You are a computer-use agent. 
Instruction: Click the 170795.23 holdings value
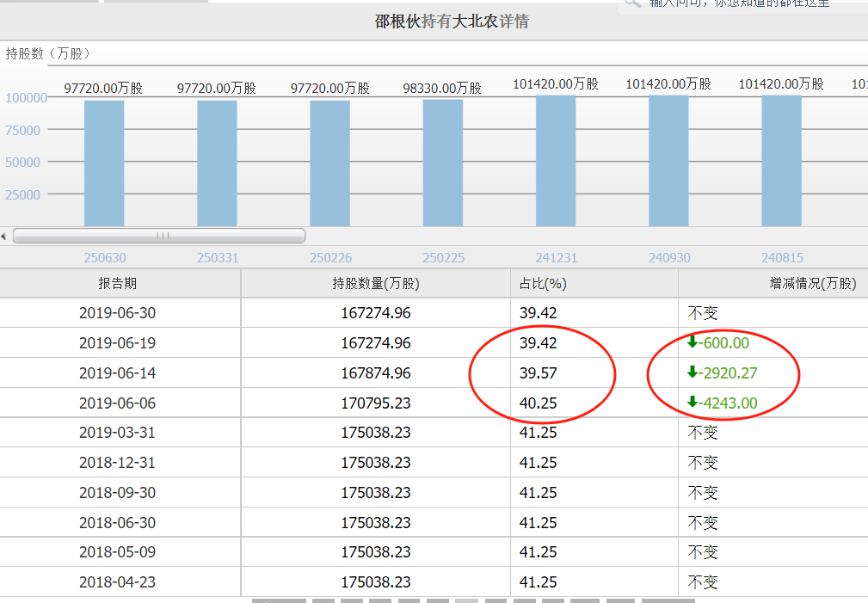coord(376,403)
